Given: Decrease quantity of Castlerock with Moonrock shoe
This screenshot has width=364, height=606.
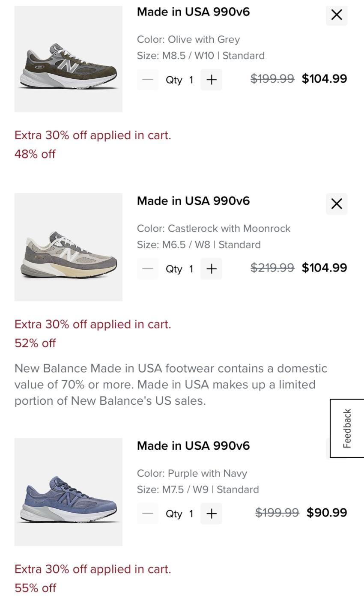Looking at the screenshot, I should [x=148, y=269].
